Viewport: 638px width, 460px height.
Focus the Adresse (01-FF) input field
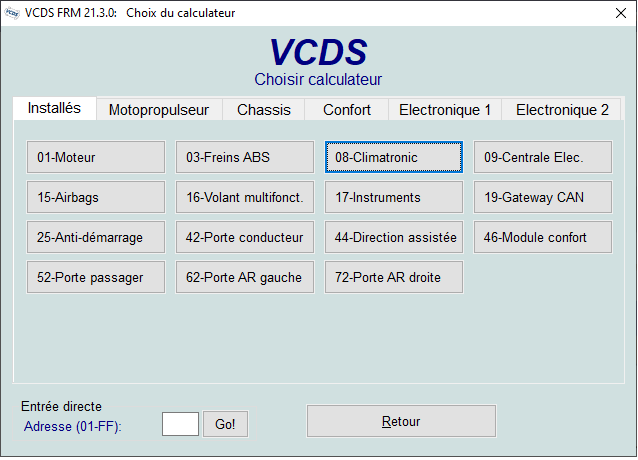pyautogui.click(x=180, y=424)
